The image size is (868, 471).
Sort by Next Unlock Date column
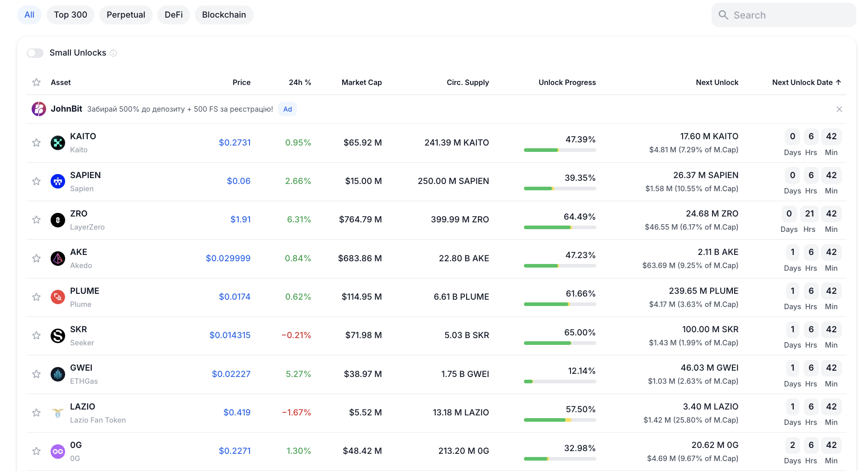807,82
